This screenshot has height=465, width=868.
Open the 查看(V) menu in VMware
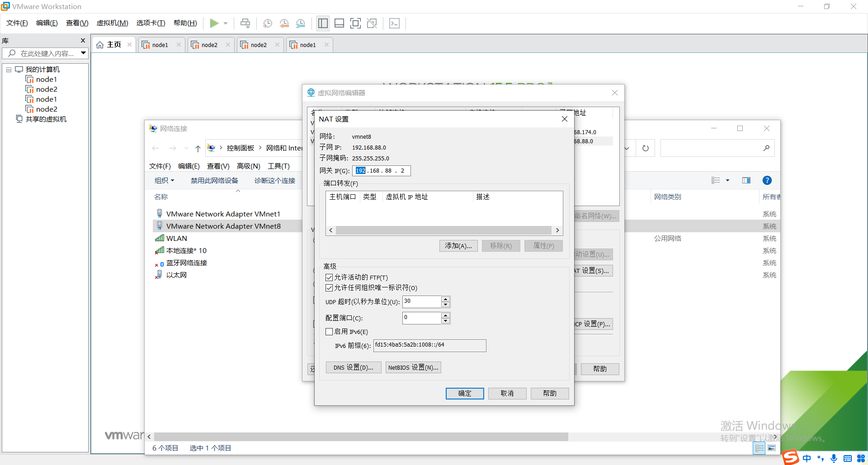77,23
